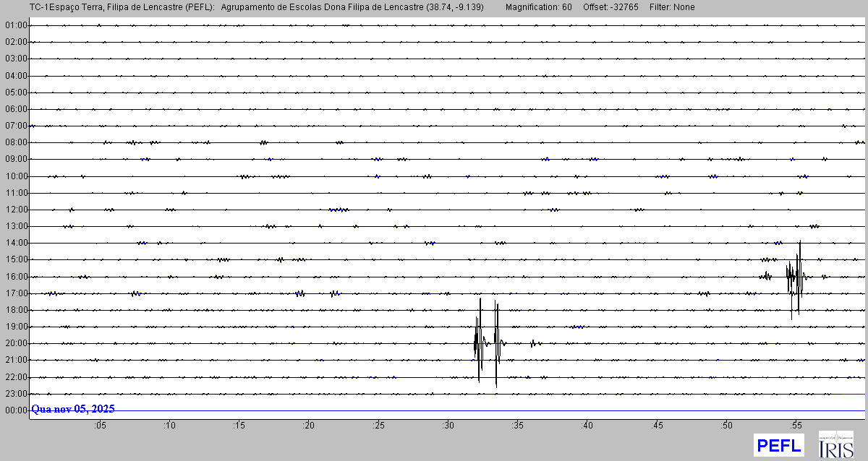The height and width of the screenshot is (461, 868).
Task: Select the :30 minute axis tick label
Action: click(448, 426)
